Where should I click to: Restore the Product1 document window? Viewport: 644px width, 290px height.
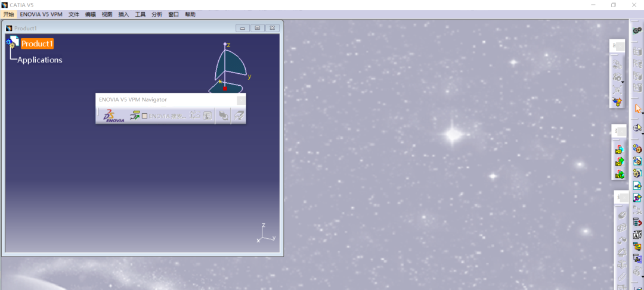[x=258, y=28]
